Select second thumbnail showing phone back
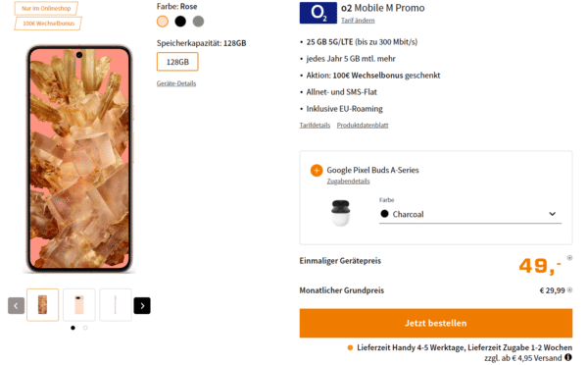588x365 pixels. point(78,305)
